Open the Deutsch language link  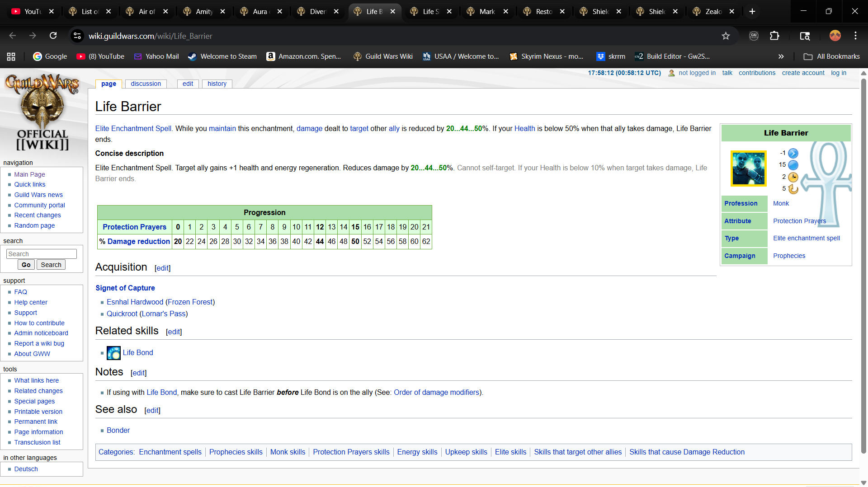pyautogui.click(x=26, y=469)
